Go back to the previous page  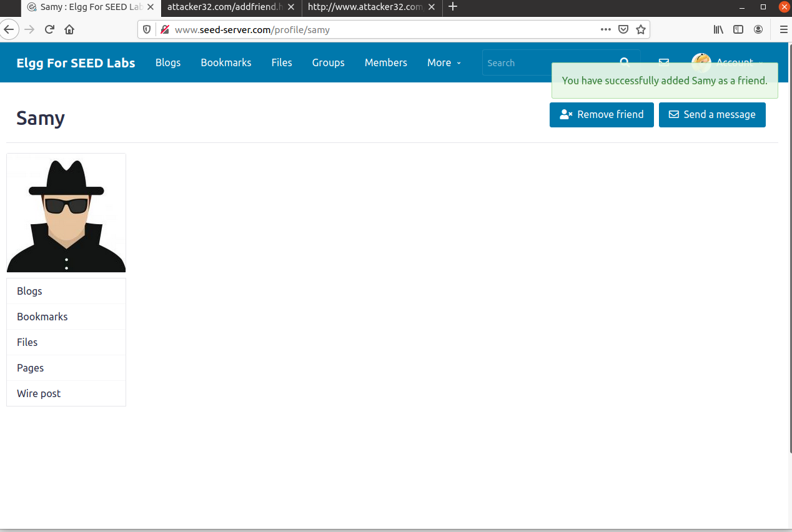[x=8, y=29]
